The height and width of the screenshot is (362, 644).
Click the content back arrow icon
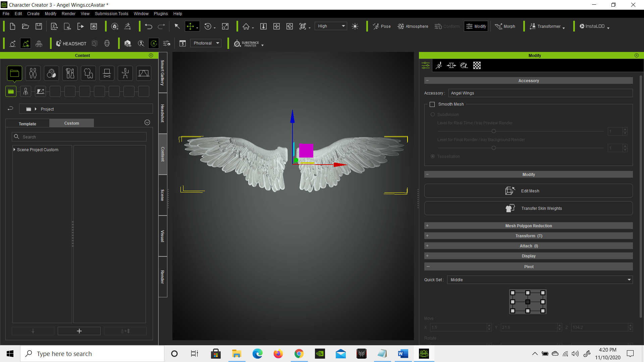(x=10, y=109)
